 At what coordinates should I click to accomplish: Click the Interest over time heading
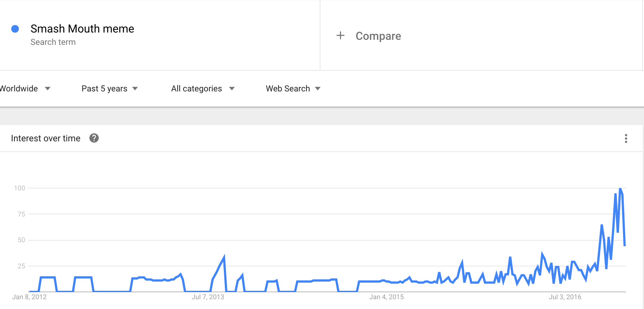pyautogui.click(x=46, y=138)
